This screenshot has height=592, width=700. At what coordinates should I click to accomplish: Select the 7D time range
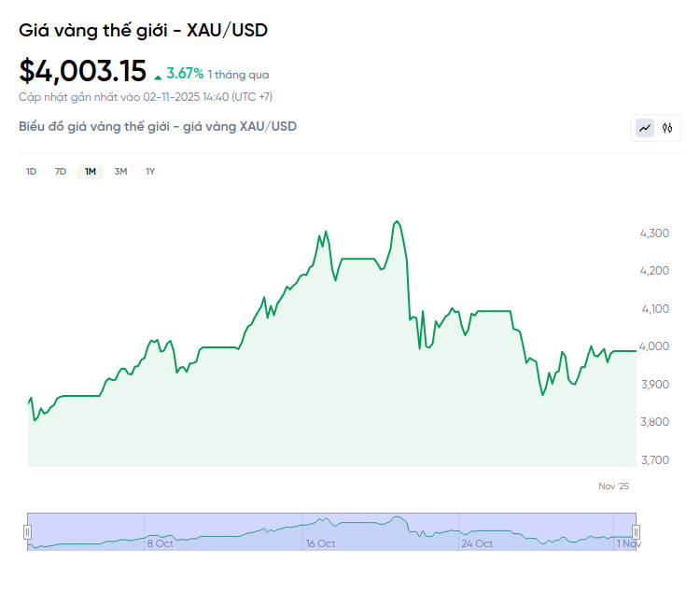(61, 171)
